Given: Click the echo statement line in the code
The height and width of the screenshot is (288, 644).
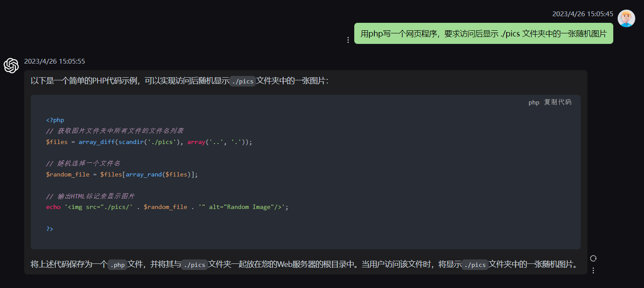Looking at the screenshot, I should click(x=167, y=206).
